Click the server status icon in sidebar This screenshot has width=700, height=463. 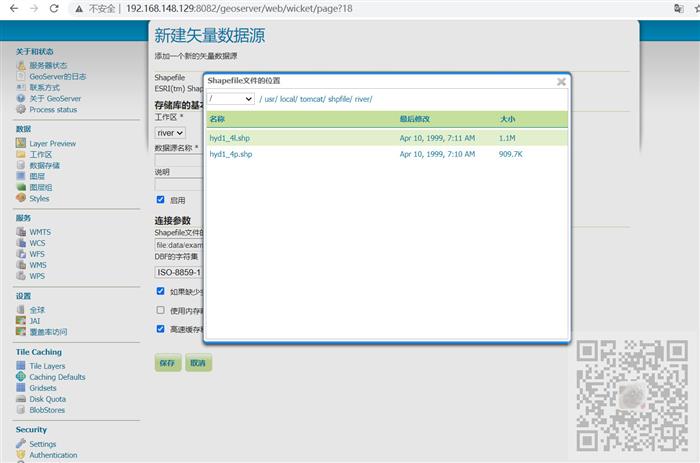click(21, 65)
